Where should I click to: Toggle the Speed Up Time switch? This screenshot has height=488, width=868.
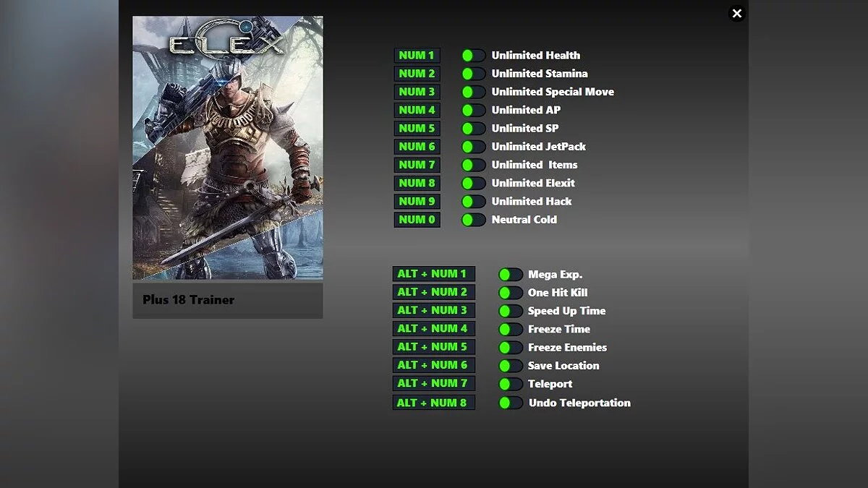pyautogui.click(x=510, y=311)
